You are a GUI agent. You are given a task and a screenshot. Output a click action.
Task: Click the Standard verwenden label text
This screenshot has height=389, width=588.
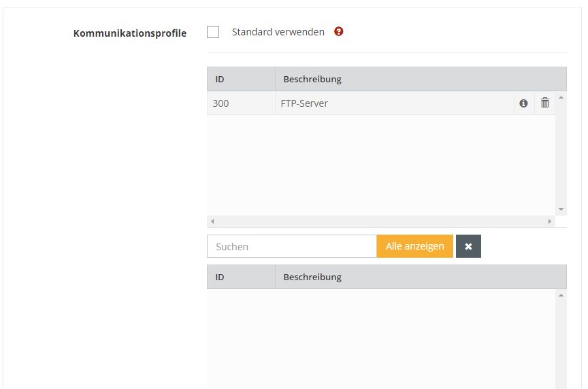pyautogui.click(x=278, y=32)
